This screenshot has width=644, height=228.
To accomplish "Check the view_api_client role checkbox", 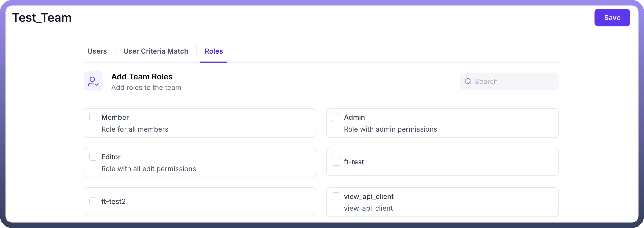I will click(336, 196).
